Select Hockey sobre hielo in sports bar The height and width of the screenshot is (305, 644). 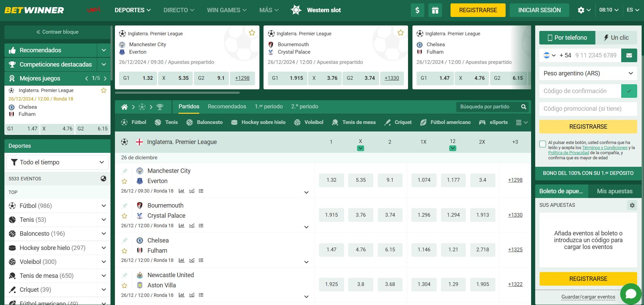pyautogui.click(x=258, y=122)
